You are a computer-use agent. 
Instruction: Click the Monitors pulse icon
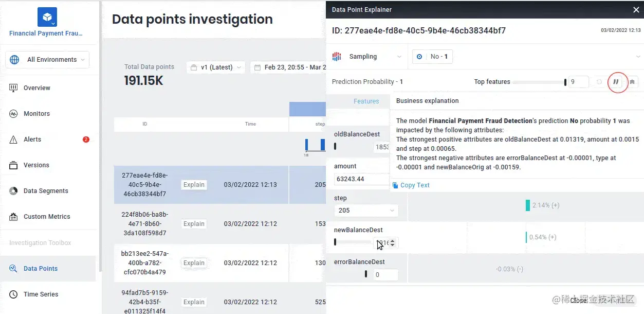tap(14, 114)
